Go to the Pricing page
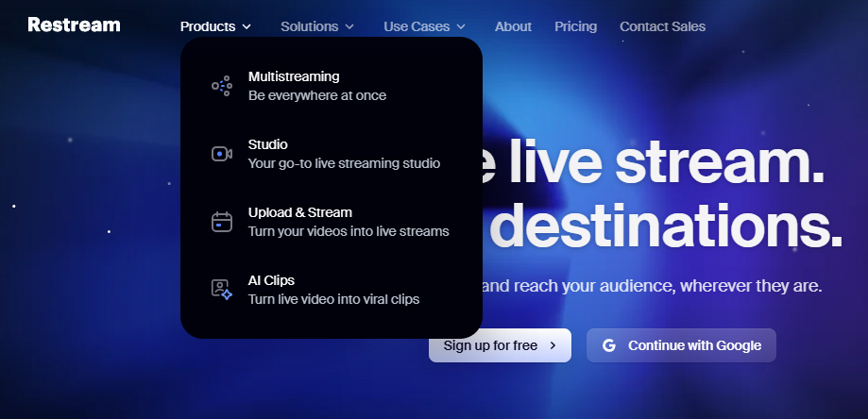 pos(575,26)
